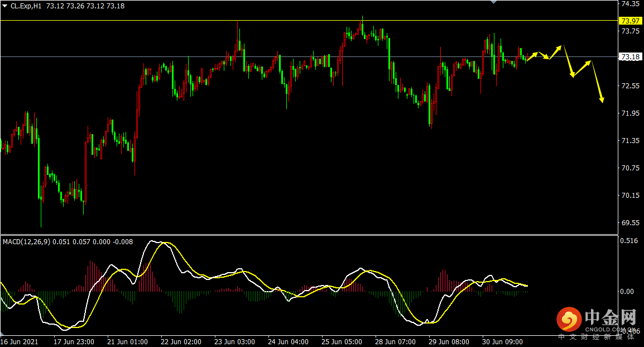Click the 69.55 price scale value

point(631,222)
